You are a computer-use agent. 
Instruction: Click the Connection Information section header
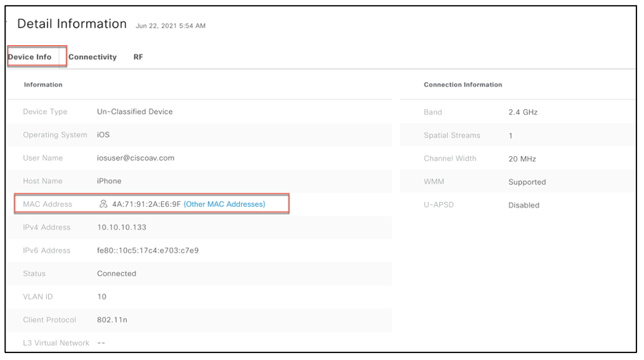tap(463, 85)
